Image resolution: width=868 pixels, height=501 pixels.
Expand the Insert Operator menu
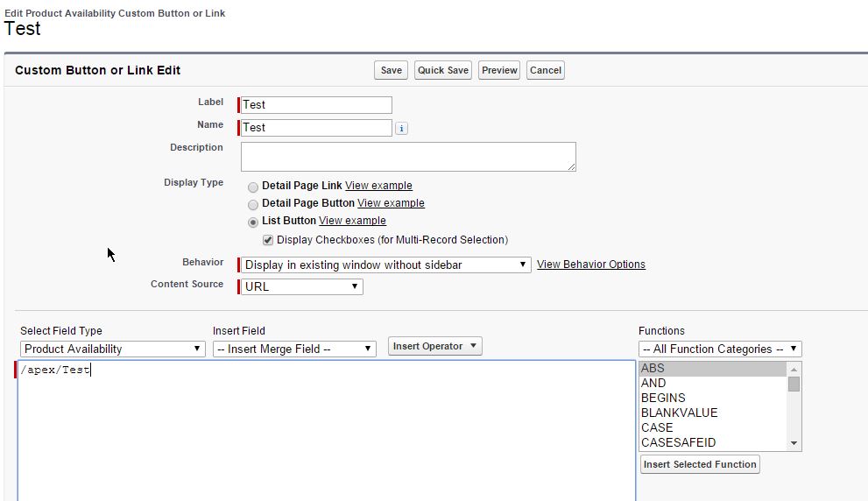click(x=434, y=346)
